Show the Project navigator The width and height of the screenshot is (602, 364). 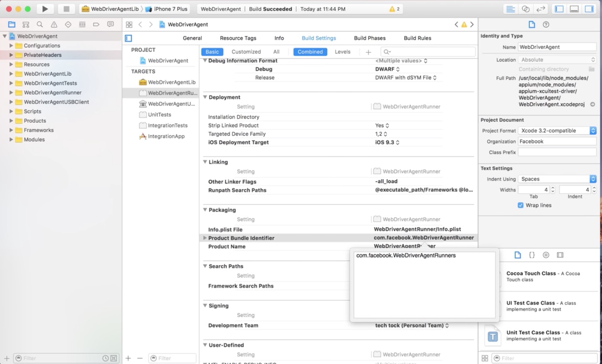[12, 24]
